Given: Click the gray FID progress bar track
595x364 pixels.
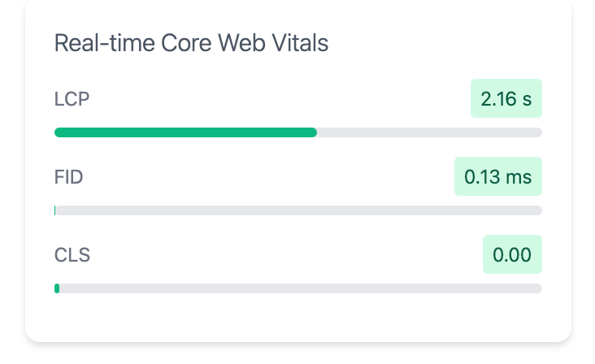Looking at the screenshot, I should 298,210.
